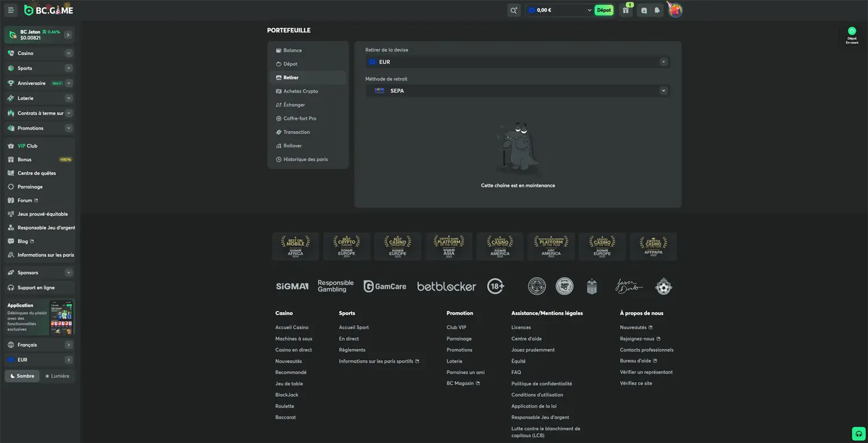The height and width of the screenshot is (443, 868).
Task: Click the notification bell icon
Action: click(x=657, y=10)
